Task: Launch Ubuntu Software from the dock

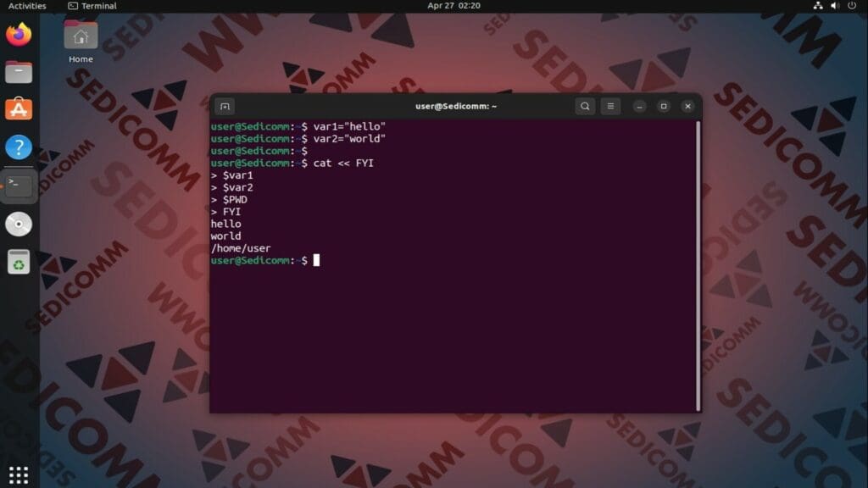Action: point(19,109)
